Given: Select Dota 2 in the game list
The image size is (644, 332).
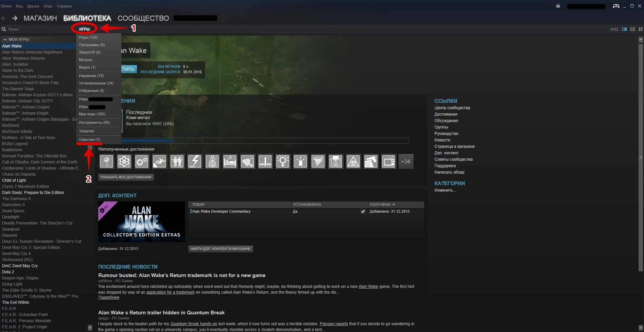Looking at the screenshot, I should [x=8, y=272].
